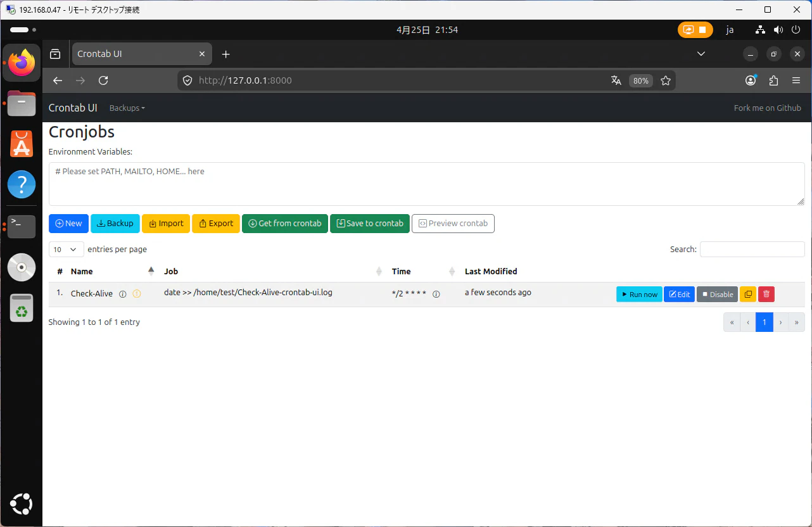Screen dimensions: 812x527
Task: Open the power menu icon in the top bar
Action: 796,30
